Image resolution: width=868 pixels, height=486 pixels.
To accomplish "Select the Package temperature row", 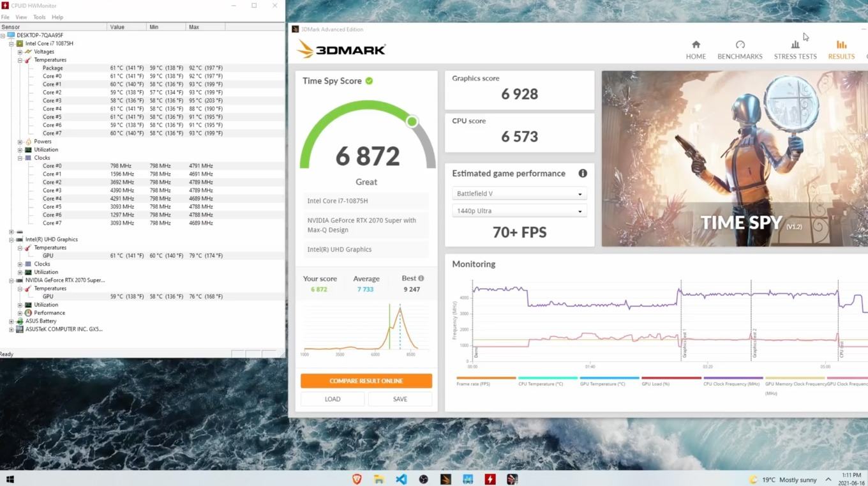I will (142, 68).
